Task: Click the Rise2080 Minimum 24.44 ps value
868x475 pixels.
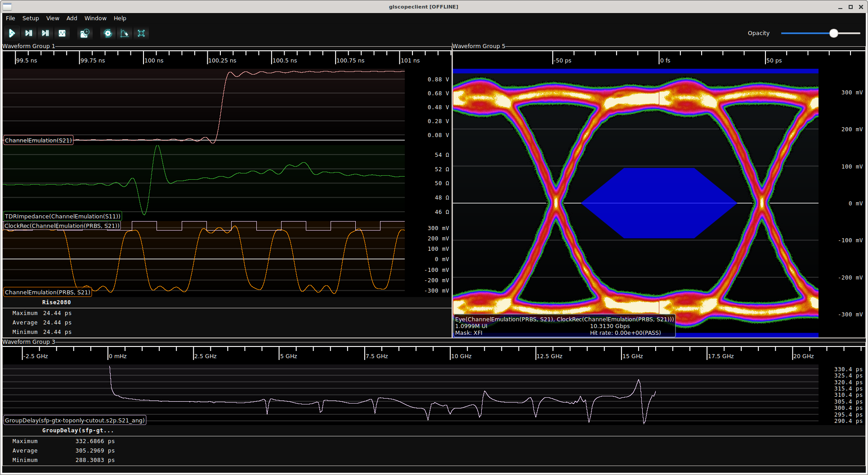Action: coord(57,332)
